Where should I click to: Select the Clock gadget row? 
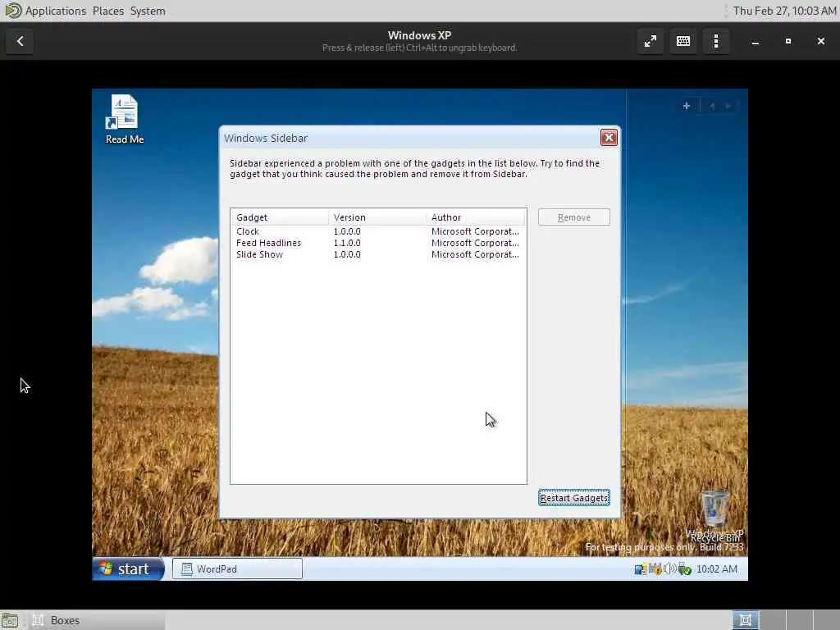[x=377, y=231]
